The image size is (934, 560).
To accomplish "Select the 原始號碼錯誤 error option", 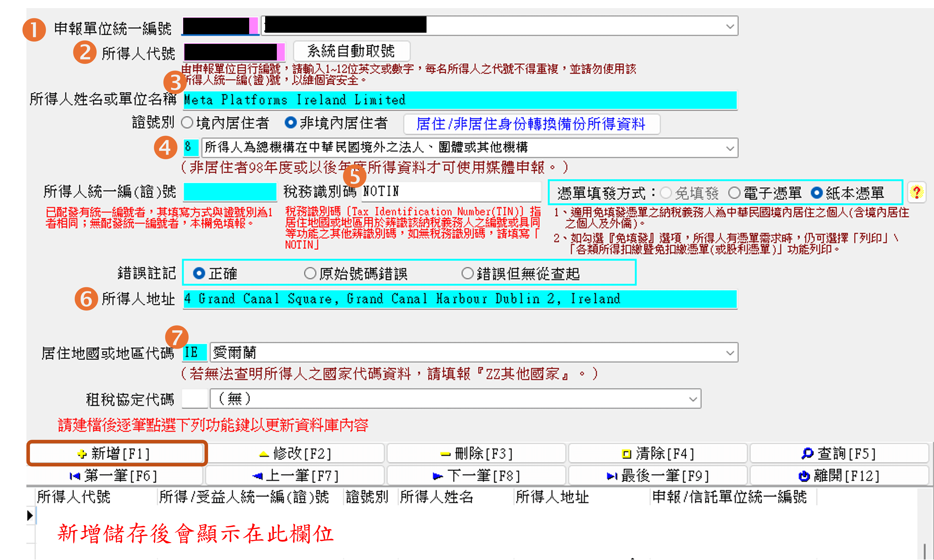I will [310, 273].
